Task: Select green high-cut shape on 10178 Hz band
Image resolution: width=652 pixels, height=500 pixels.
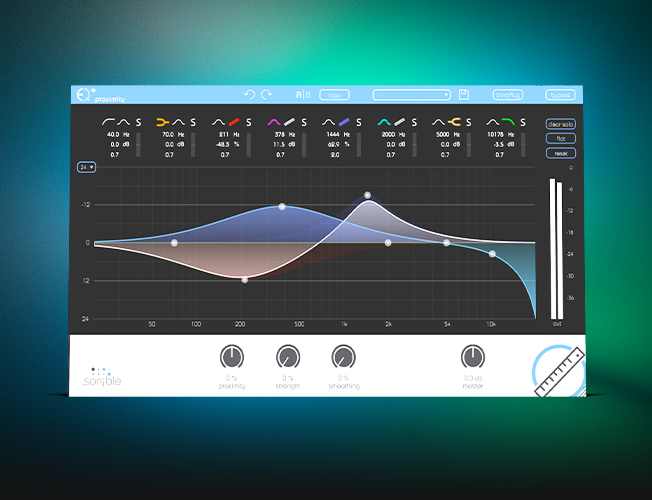Action: tap(508, 122)
